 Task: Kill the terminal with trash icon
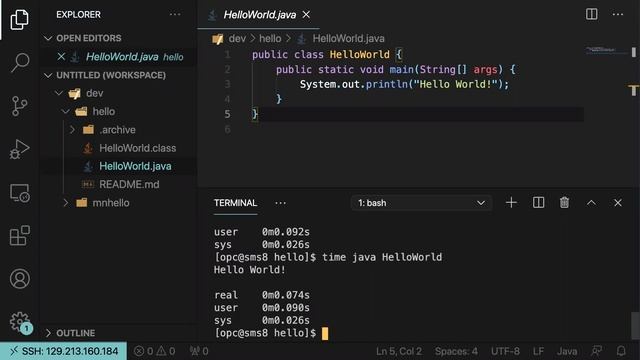pyautogui.click(x=564, y=202)
